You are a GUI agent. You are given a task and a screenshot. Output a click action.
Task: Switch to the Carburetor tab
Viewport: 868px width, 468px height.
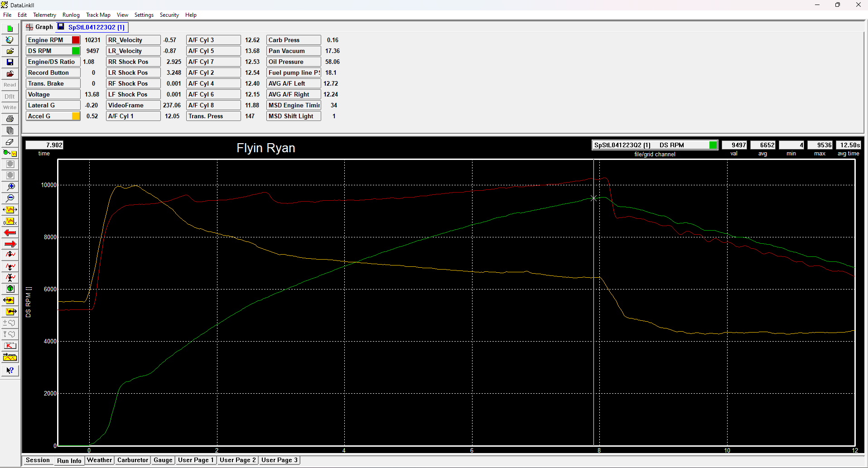[133, 460]
